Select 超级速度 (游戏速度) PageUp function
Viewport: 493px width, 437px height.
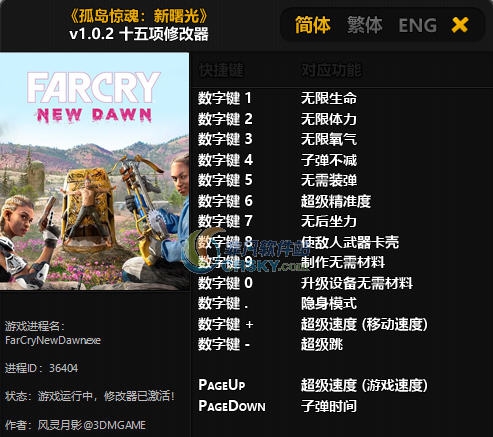pyautogui.click(x=364, y=385)
